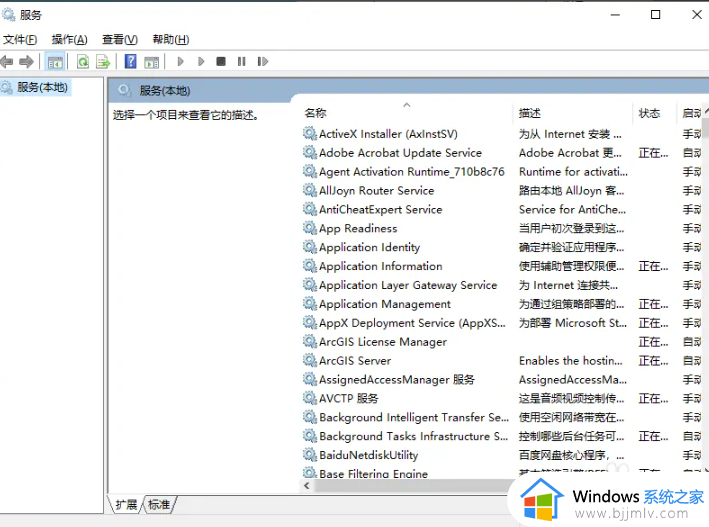Screen dimensions: 709x527
Task: Select AppX Deployment Service row
Action: point(501,323)
